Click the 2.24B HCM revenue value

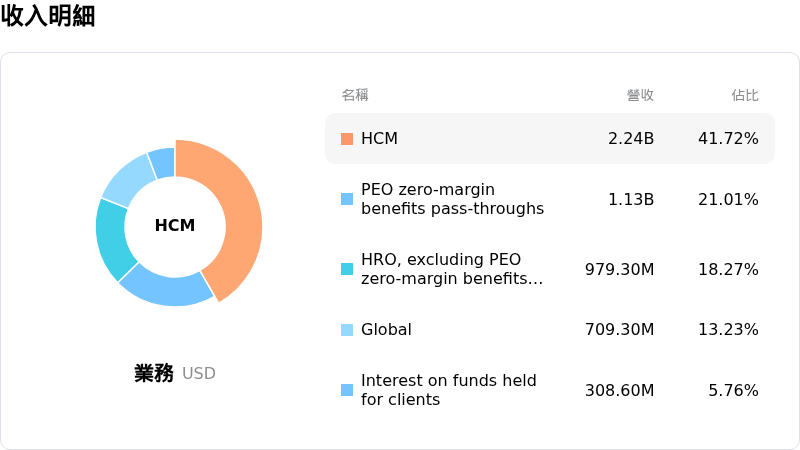click(x=631, y=139)
